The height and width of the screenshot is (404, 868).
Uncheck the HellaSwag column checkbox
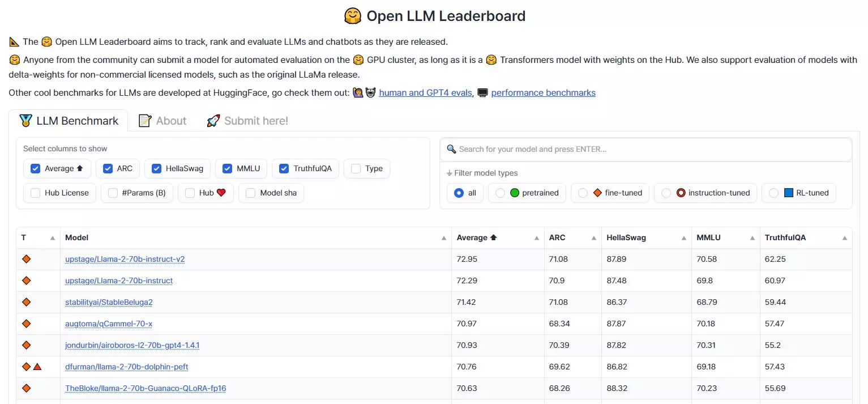[x=156, y=168]
